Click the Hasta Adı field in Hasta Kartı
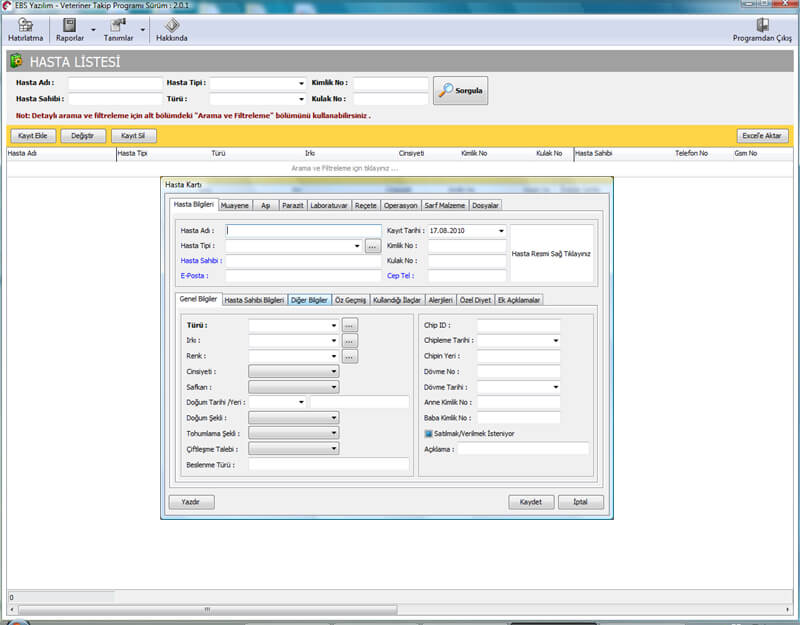The width and height of the screenshot is (800, 625). tap(304, 231)
